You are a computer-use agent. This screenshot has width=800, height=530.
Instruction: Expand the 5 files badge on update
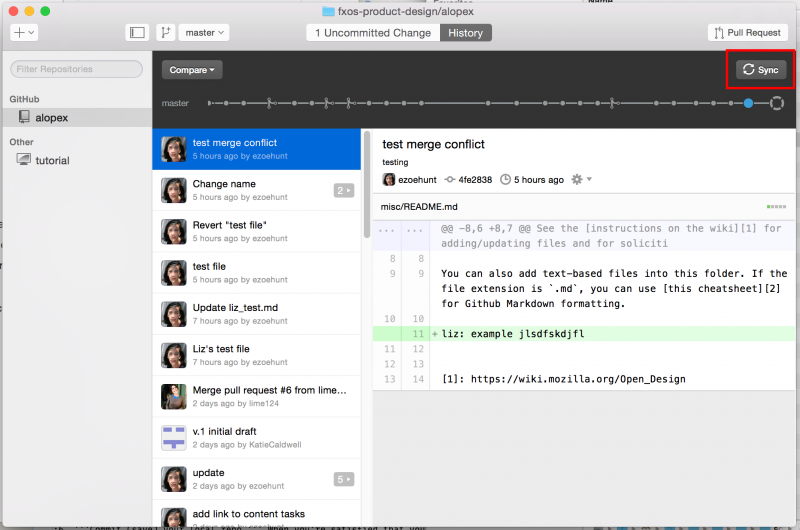344,479
